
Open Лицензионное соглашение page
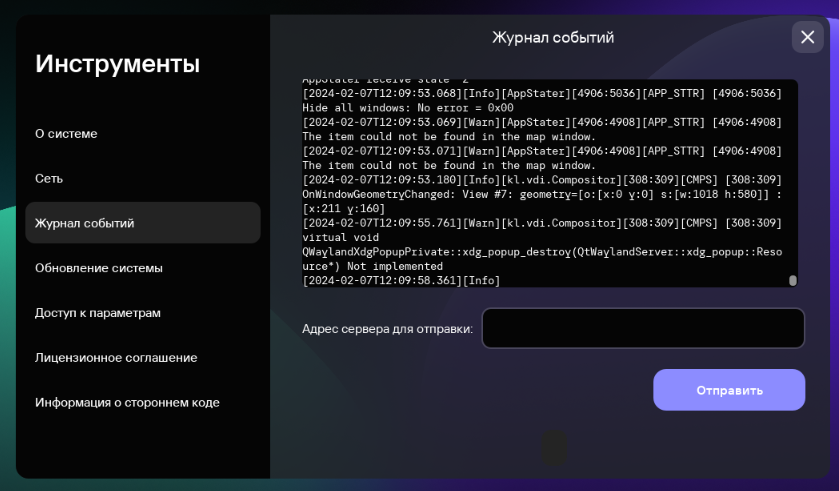[x=116, y=357]
